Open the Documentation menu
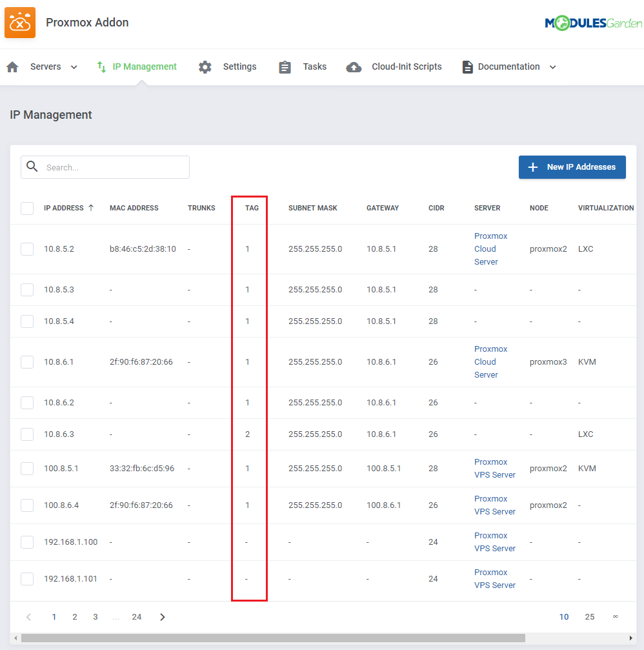The image size is (644, 650). pyautogui.click(x=509, y=66)
